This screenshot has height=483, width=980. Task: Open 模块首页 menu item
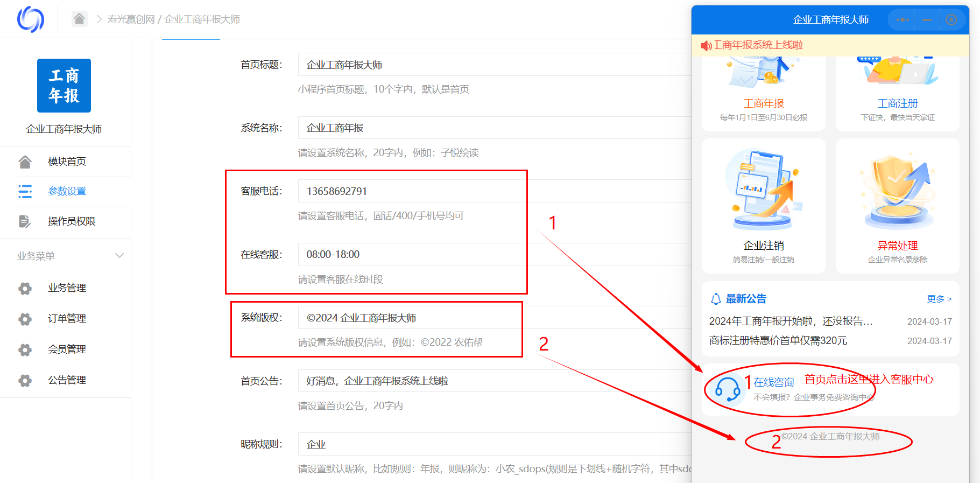[x=66, y=162]
